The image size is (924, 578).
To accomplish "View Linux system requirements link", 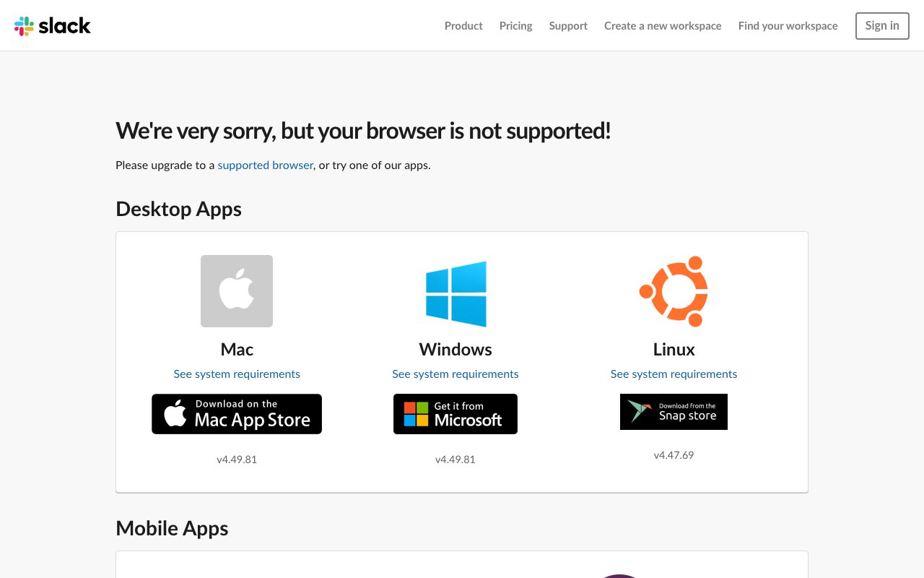I will (x=674, y=374).
